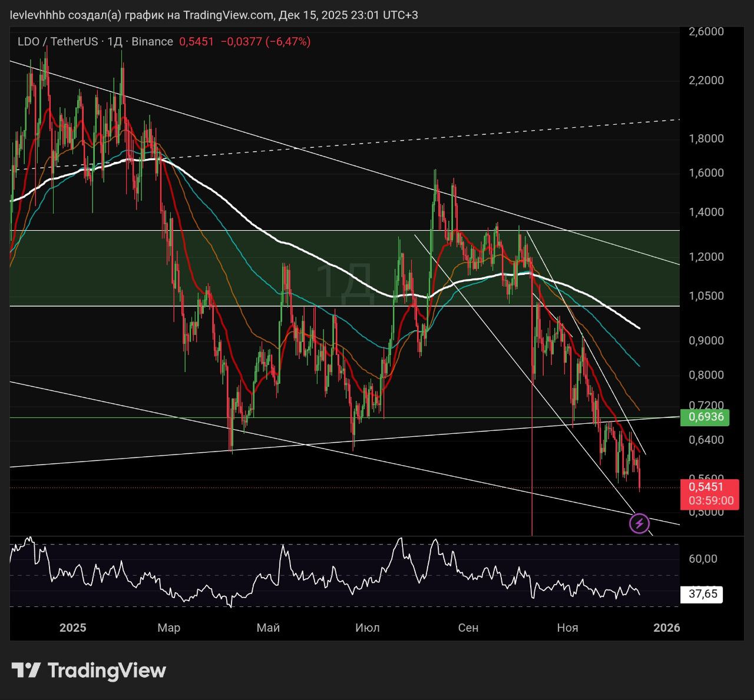Click the Май label on time axis
The height and width of the screenshot is (700, 754).
268,628
